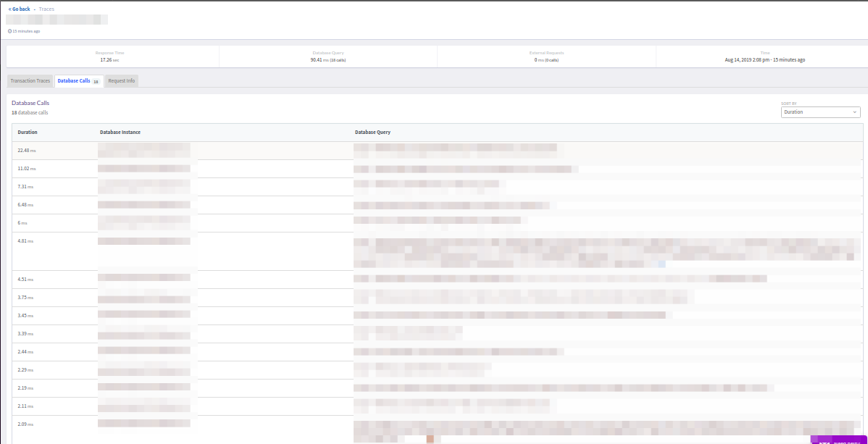The width and height of the screenshot is (868, 444).
Task: Click the 6 ms duration value
Action: [20, 222]
